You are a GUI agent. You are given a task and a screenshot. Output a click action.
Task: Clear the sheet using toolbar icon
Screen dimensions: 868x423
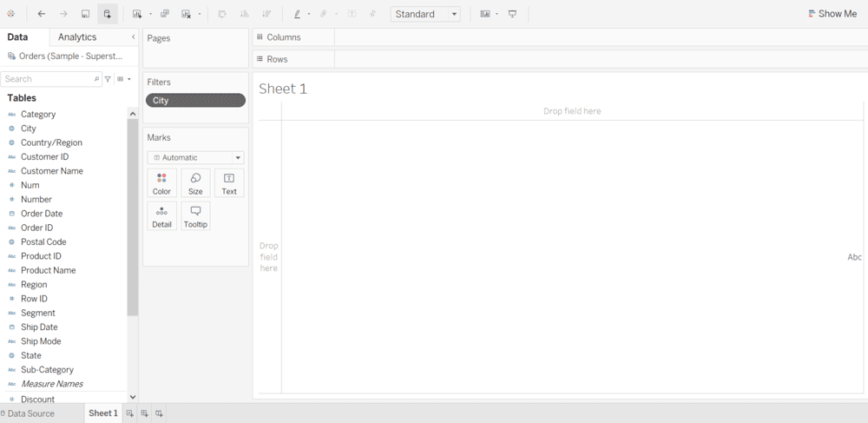(187, 14)
